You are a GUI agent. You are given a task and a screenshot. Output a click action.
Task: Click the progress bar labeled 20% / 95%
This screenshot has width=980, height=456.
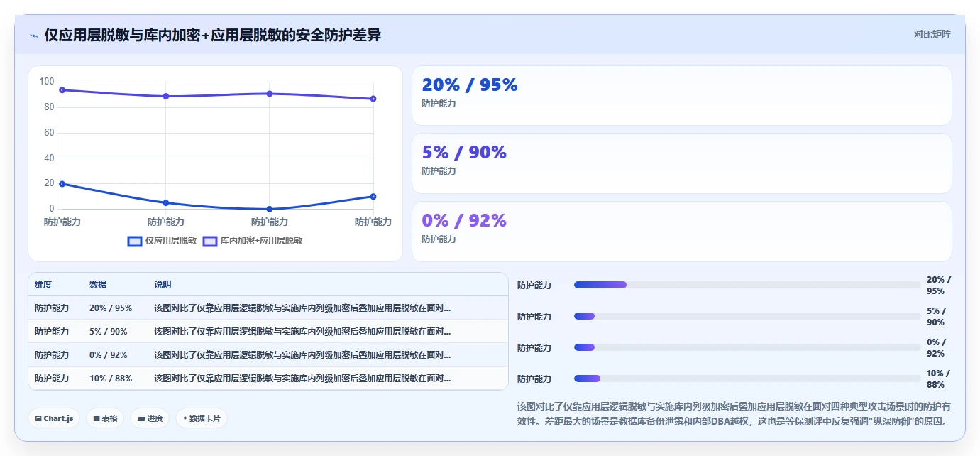coord(747,285)
